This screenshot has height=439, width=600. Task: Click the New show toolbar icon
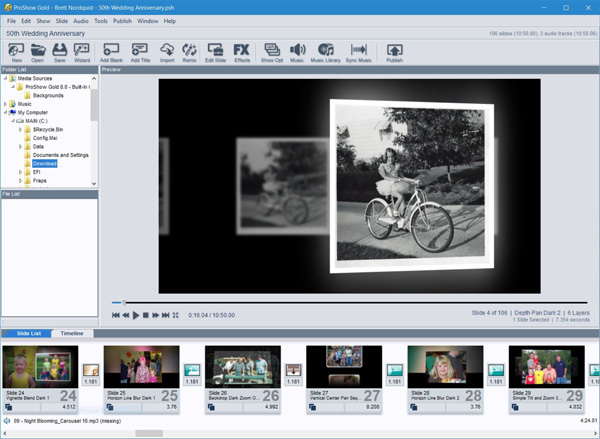click(17, 52)
